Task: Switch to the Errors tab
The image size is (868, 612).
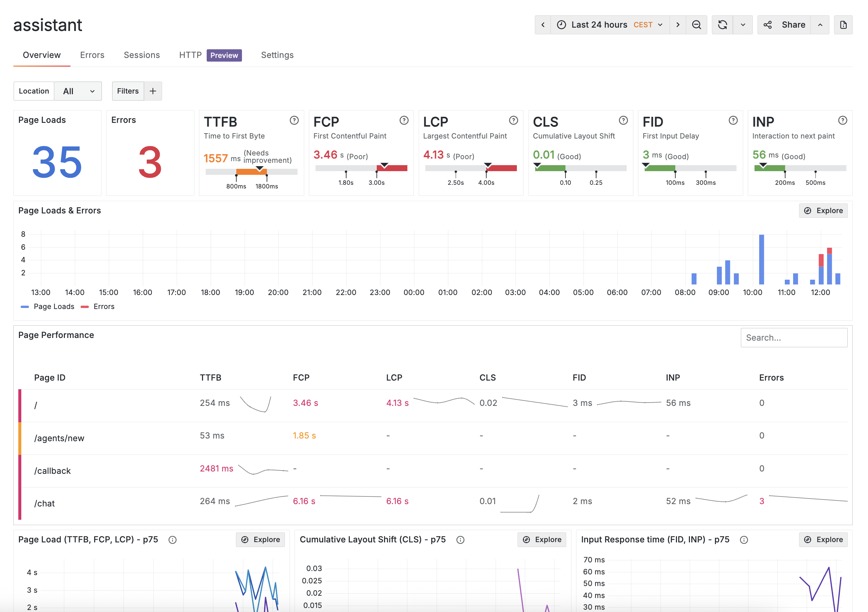Action: (92, 55)
